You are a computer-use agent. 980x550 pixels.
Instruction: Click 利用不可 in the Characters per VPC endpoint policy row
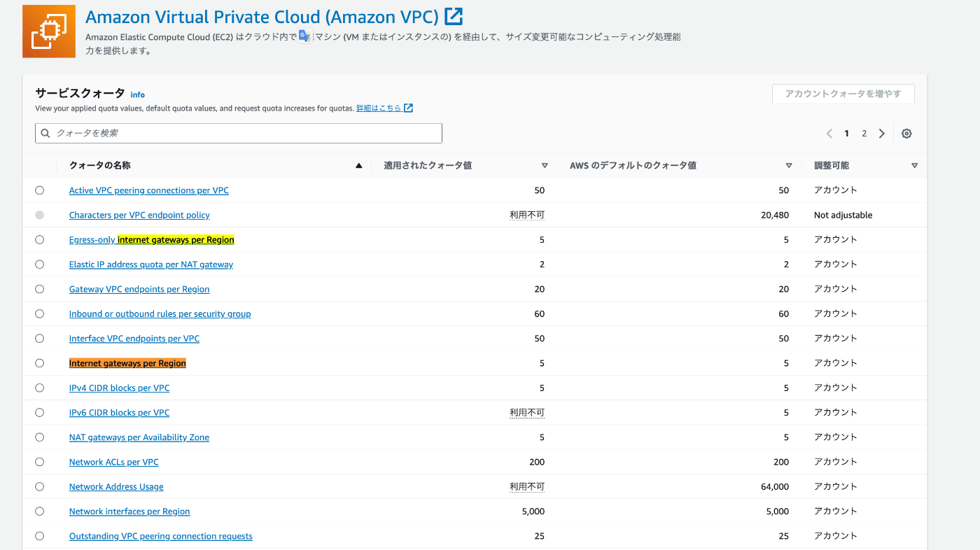tap(527, 215)
